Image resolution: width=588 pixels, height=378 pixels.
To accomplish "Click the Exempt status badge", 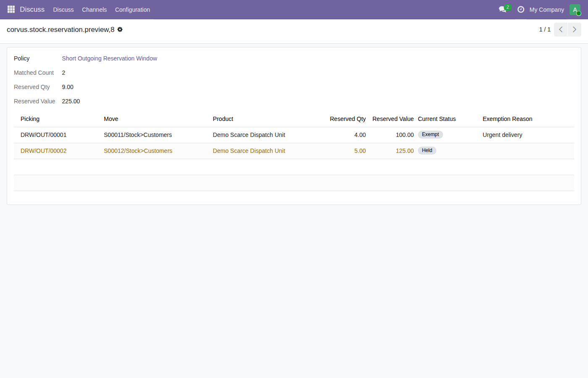I will coord(430,134).
